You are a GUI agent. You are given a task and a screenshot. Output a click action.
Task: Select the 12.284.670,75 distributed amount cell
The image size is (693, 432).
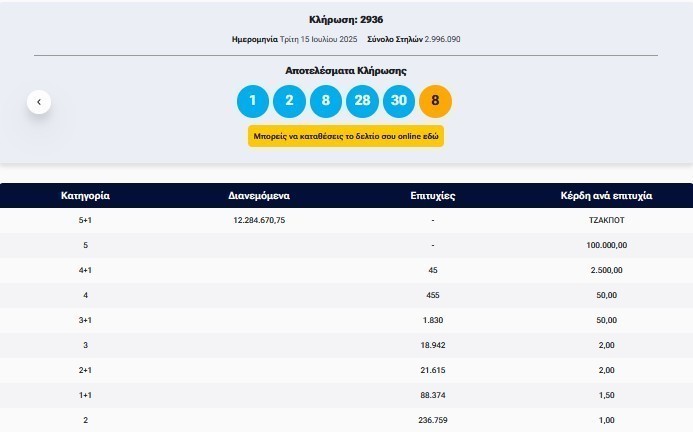pos(259,220)
